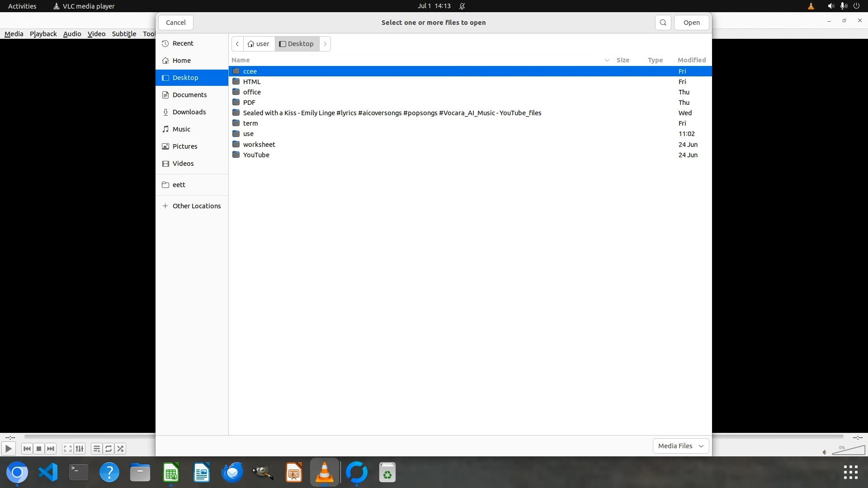Toggle fullscreen video mode
This screenshot has height=488, width=868.
[x=67, y=449]
